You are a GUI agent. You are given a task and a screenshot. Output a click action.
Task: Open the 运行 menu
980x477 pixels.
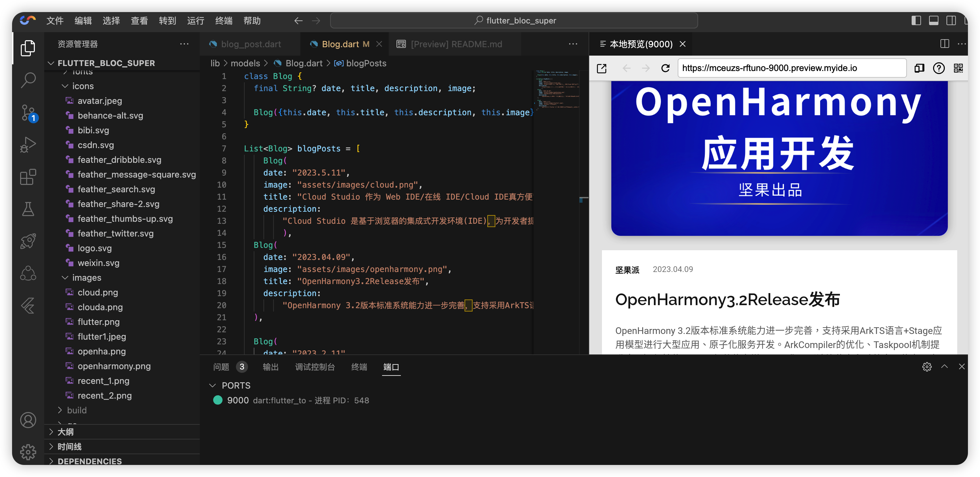coord(195,20)
